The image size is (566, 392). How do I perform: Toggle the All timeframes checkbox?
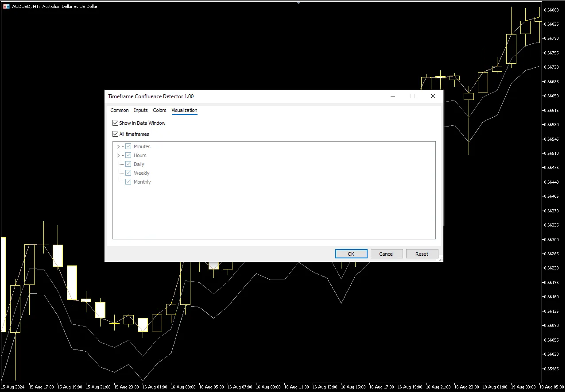click(x=116, y=134)
